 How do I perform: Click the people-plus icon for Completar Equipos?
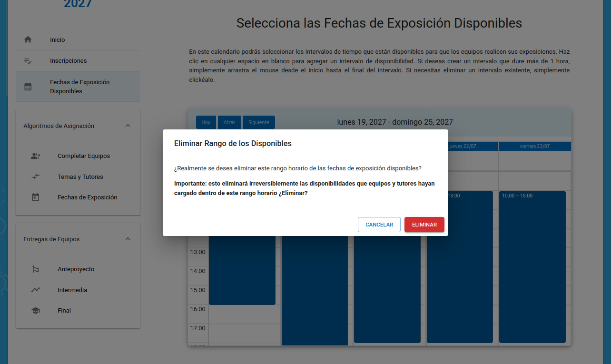36,156
